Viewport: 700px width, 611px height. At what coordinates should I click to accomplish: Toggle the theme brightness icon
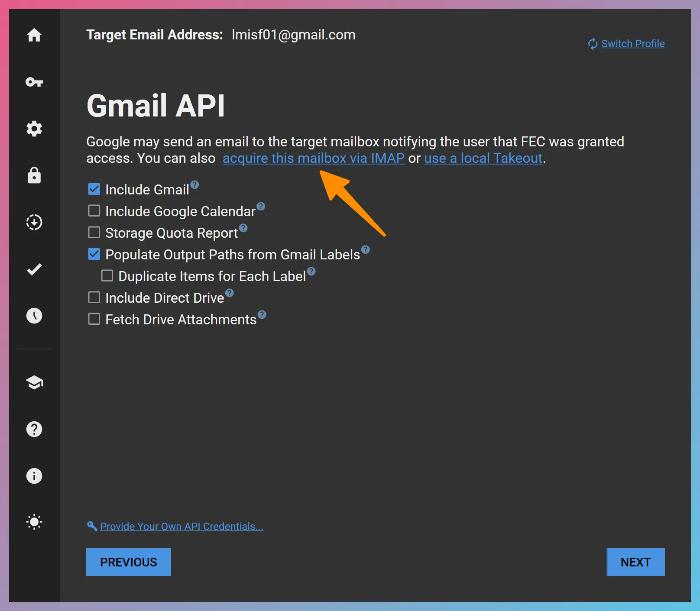(34, 522)
